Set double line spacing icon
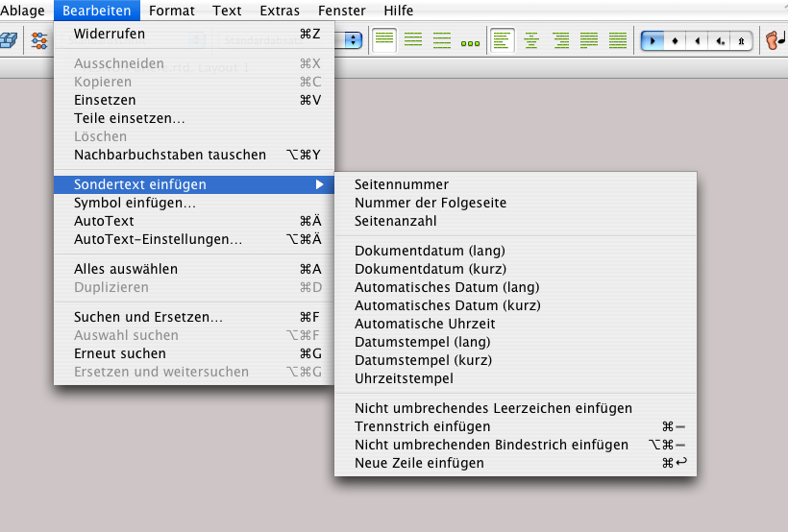 (x=442, y=40)
